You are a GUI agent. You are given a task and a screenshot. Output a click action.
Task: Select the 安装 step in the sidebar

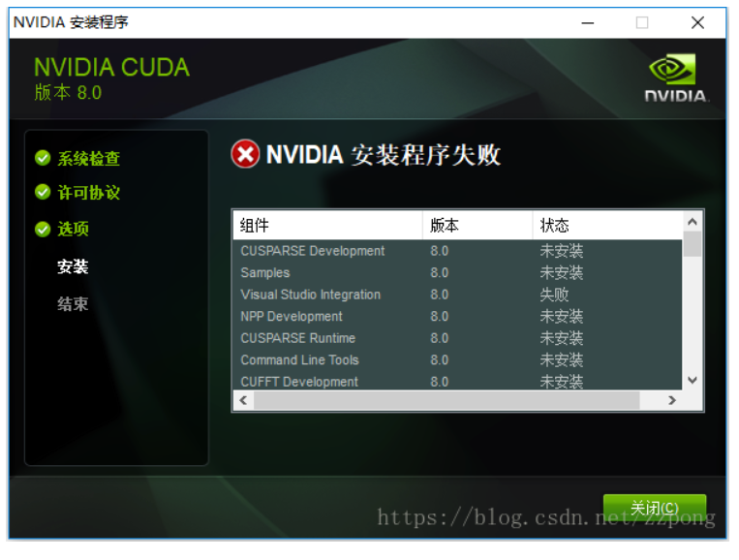(x=73, y=266)
